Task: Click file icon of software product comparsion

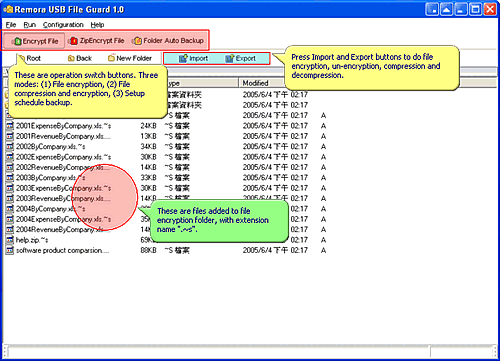Action: (10, 250)
